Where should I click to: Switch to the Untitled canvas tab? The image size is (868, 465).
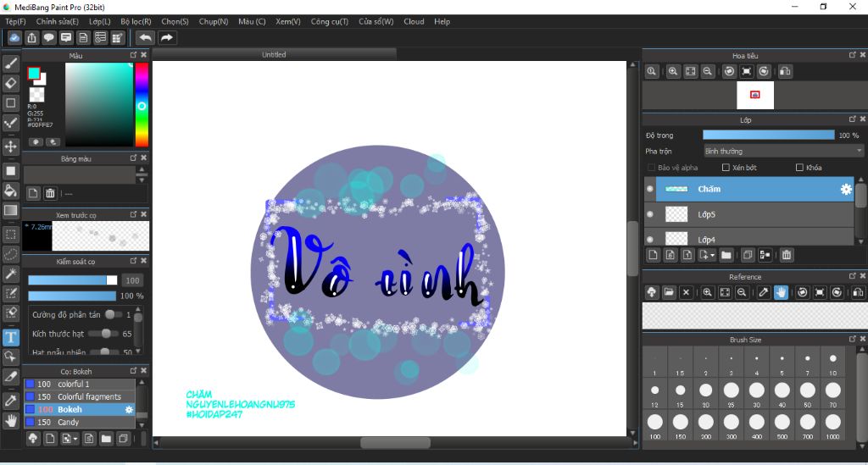(x=274, y=54)
